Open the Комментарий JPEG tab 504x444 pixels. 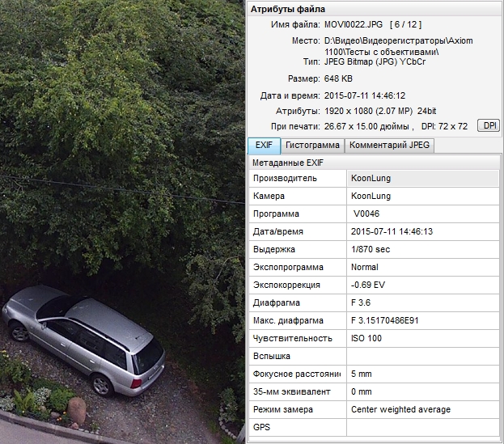pyautogui.click(x=390, y=146)
